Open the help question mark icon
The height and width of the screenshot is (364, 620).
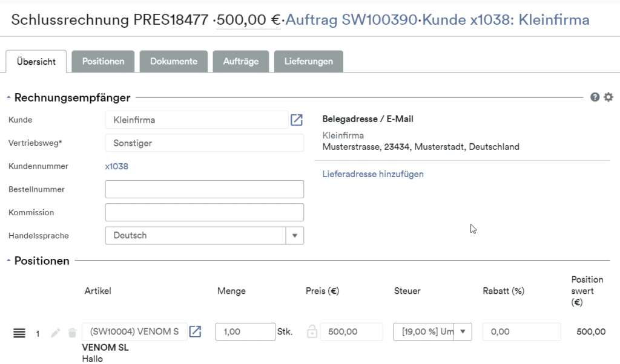pyautogui.click(x=595, y=97)
